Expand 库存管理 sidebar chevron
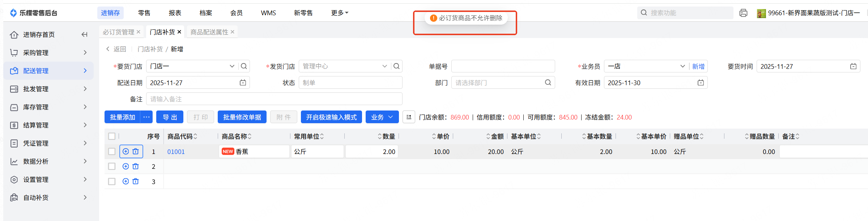This screenshot has width=868, height=221. 85,107
